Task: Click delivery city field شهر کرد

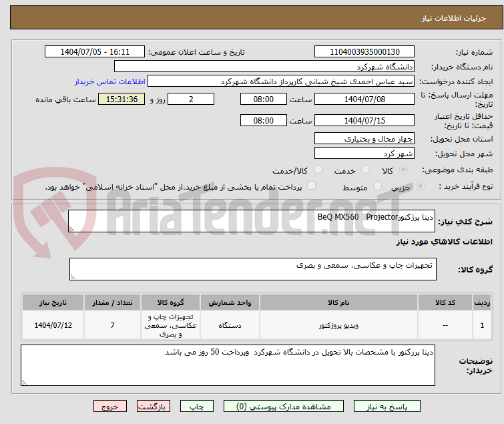Action: pyautogui.click(x=364, y=154)
